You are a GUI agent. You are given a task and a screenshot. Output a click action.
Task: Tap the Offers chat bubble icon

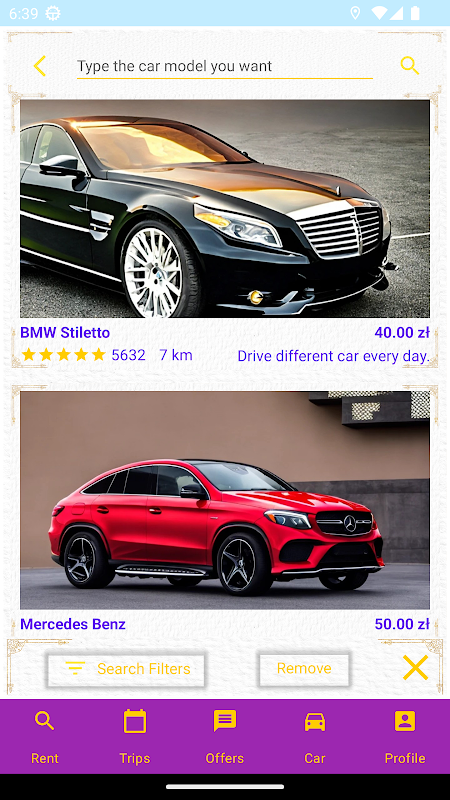[x=224, y=721]
